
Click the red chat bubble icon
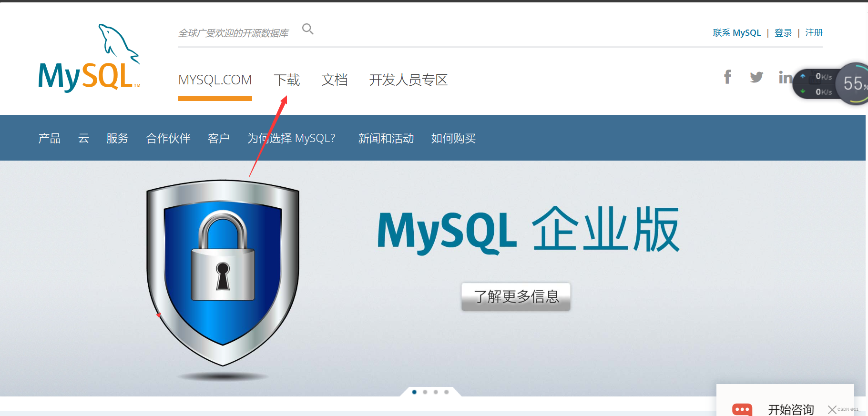(x=742, y=410)
